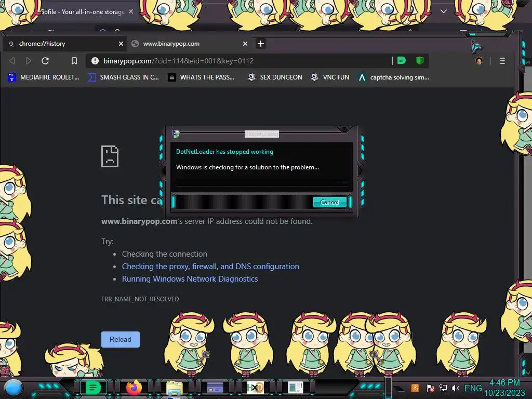Image resolution: width=532 pixels, height=399 pixels.
Task: View site info via the not-secure warning icon
Action: click(x=95, y=61)
